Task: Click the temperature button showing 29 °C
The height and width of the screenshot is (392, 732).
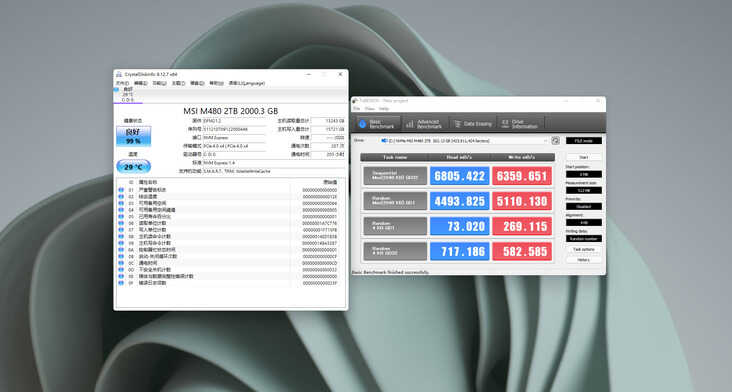Action: coord(134,167)
